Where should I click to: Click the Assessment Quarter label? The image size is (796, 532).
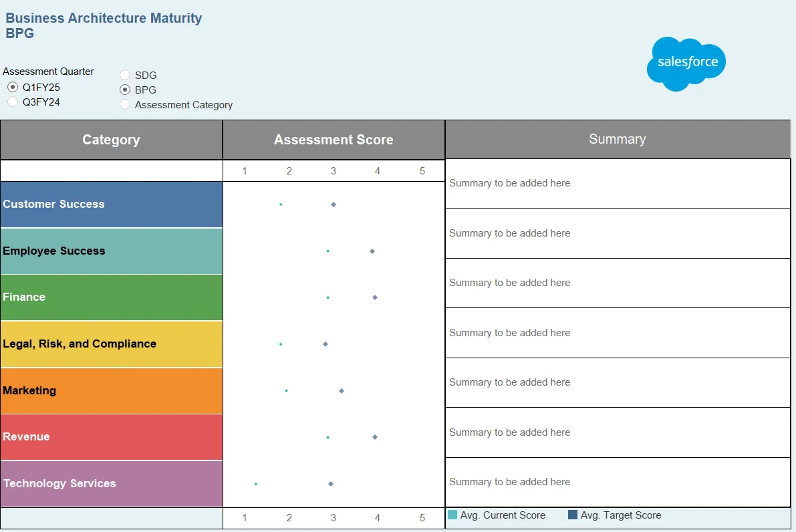(48, 72)
